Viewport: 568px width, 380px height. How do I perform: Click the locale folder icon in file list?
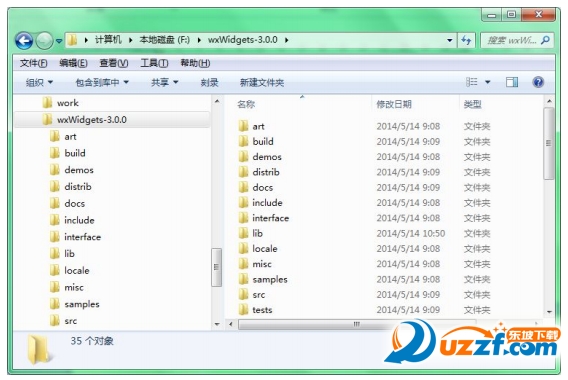pos(243,249)
